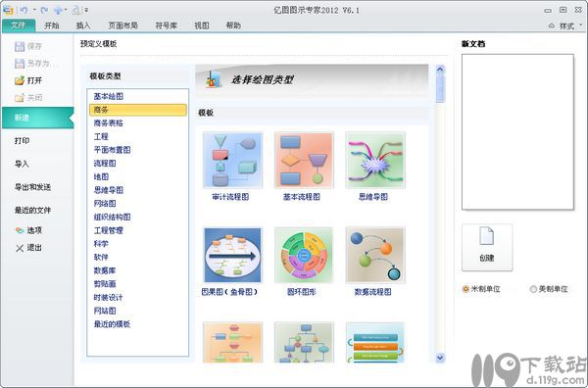Select the highlighted 商务 category
Viewport: 588px width, 388px height.
[x=137, y=110]
